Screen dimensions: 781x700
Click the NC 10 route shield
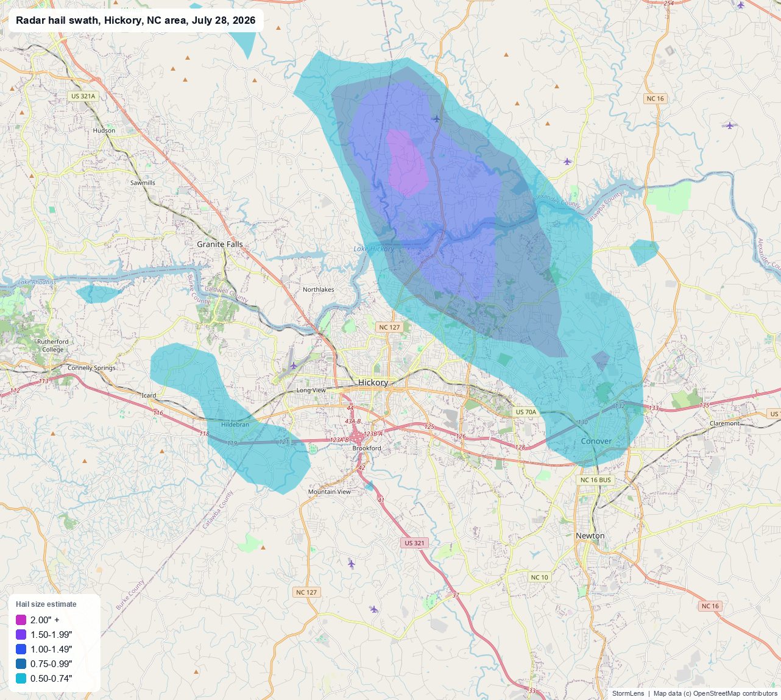[x=539, y=578]
